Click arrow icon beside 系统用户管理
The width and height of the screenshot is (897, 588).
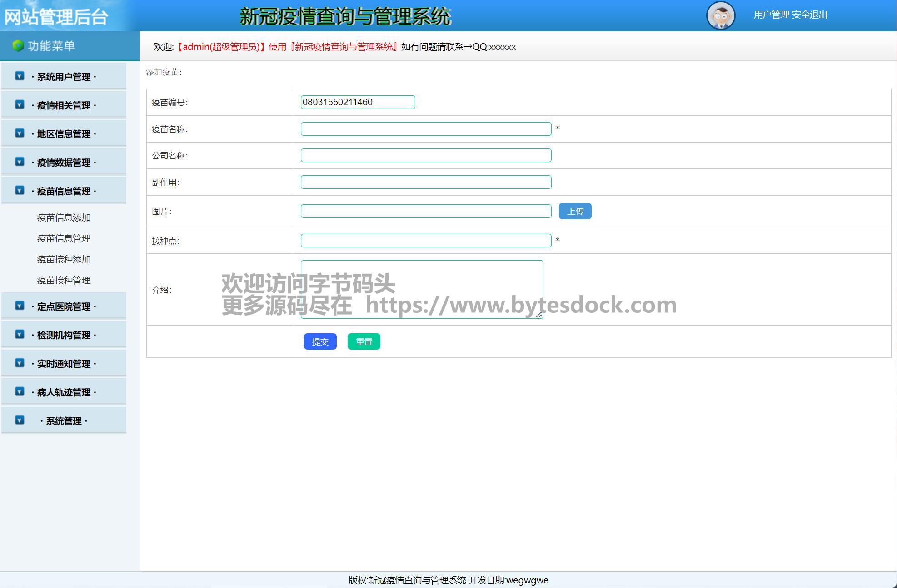click(20, 76)
